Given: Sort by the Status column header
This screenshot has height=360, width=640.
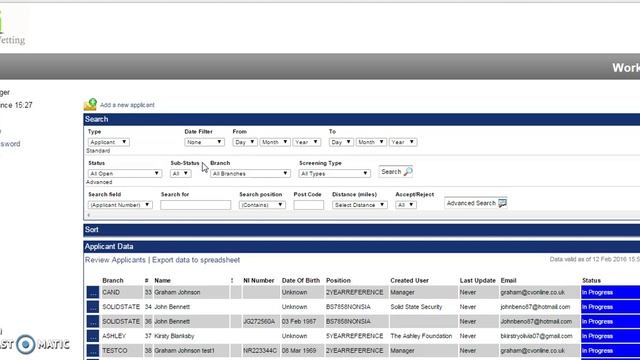Looking at the screenshot, I should coord(591,280).
